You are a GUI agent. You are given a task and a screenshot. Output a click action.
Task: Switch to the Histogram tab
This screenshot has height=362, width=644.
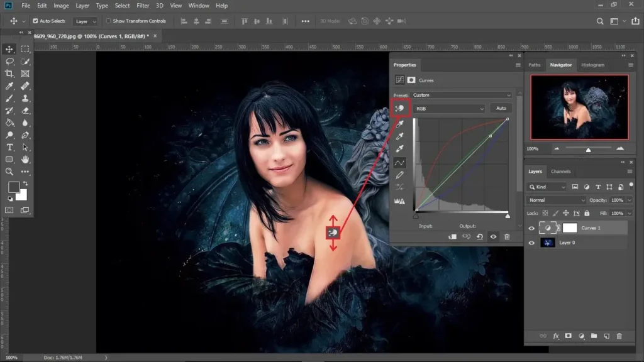click(592, 65)
